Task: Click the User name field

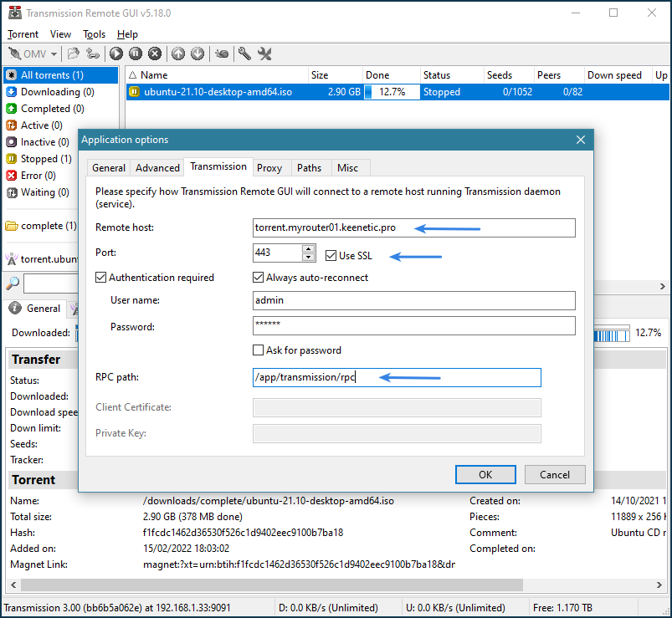Action: (x=414, y=301)
